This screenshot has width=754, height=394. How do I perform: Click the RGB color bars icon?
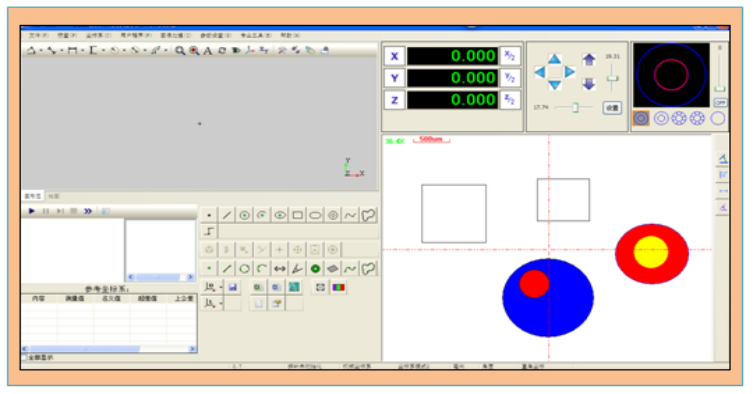[x=339, y=287]
